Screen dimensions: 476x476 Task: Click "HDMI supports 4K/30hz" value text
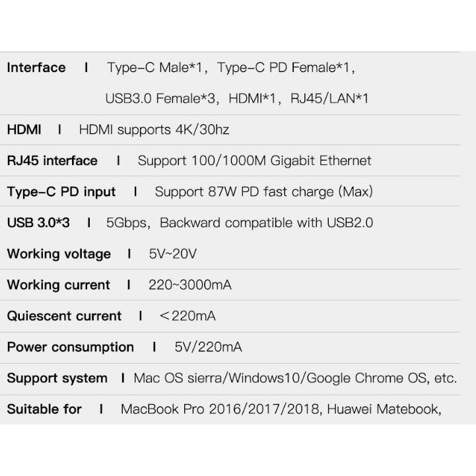coord(154,129)
